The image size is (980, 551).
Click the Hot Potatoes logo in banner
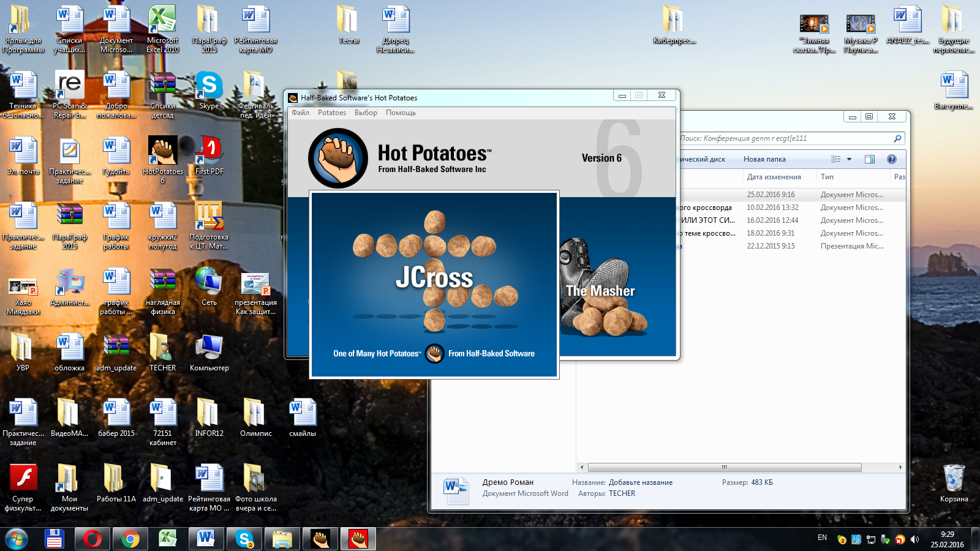pyautogui.click(x=338, y=158)
